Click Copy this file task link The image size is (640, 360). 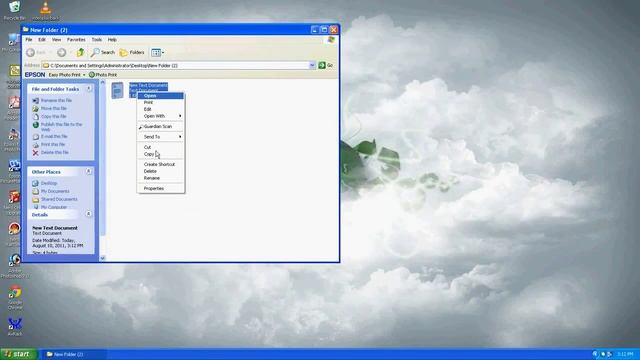pos(53,116)
